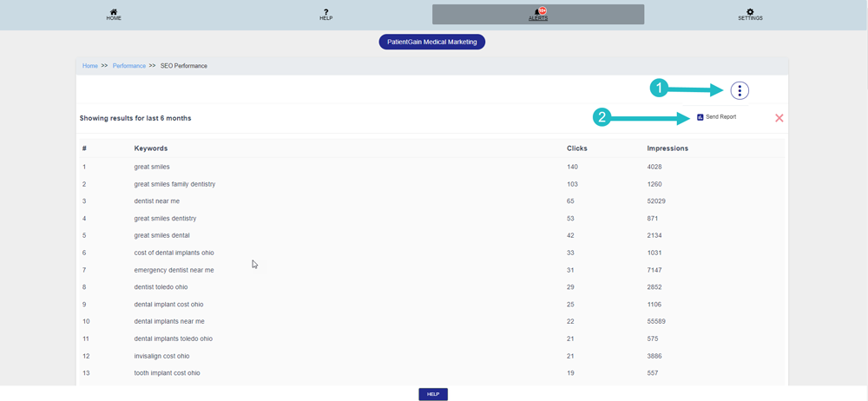Select the 'tooth implant cost ohio' keyword
Screen dimensions: 868x401
tap(168, 372)
